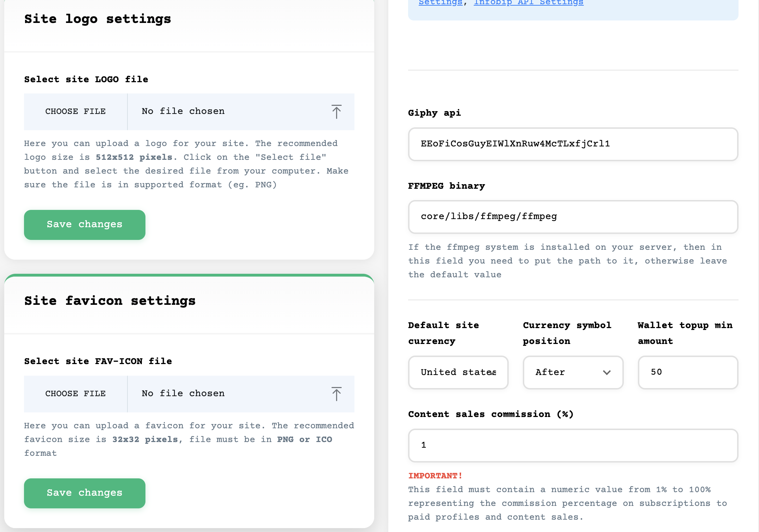This screenshot has height=532, width=759.
Task: Select the FFMPEG binary path field
Action: point(573,217)
